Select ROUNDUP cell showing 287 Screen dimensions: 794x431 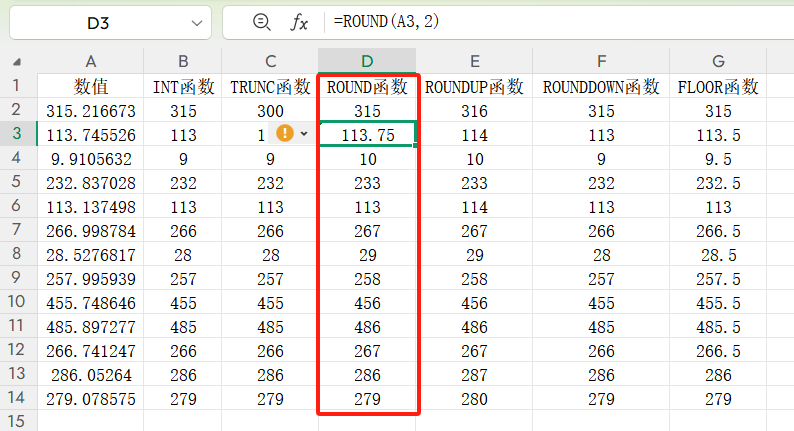474,375
